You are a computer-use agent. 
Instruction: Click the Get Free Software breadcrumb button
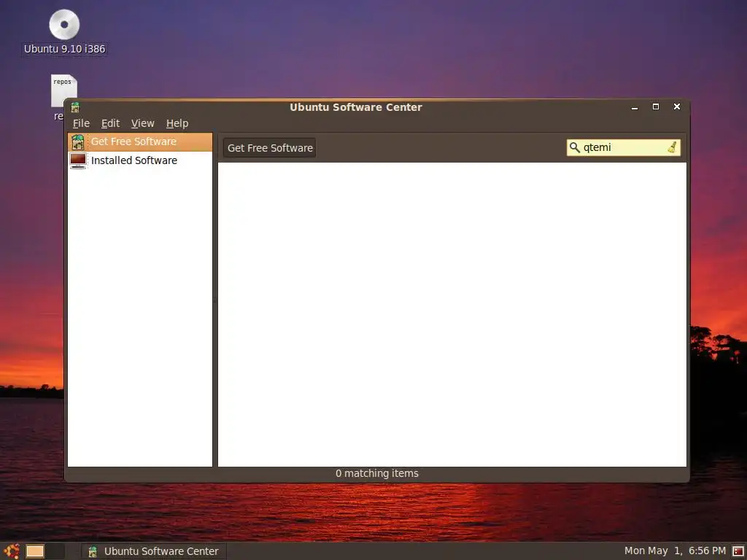(x=270, y=147)
